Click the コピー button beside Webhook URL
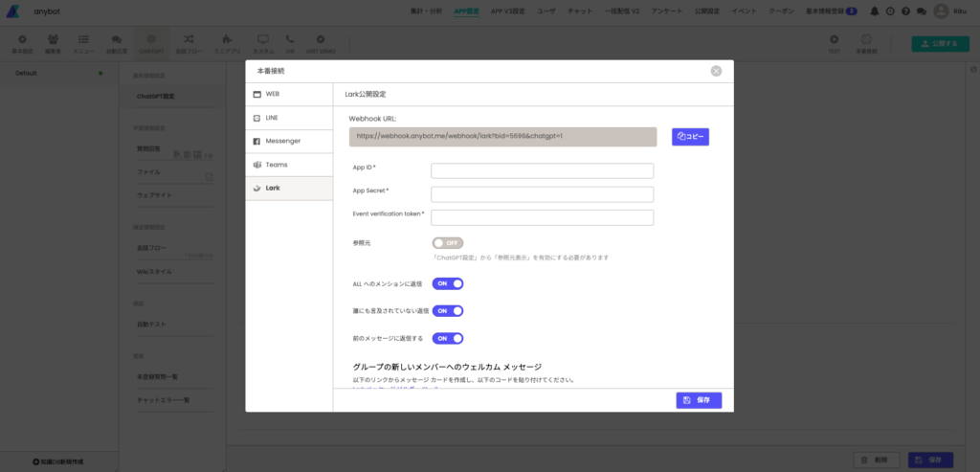This screenshot has width=980, height=472. coord(690,137)
